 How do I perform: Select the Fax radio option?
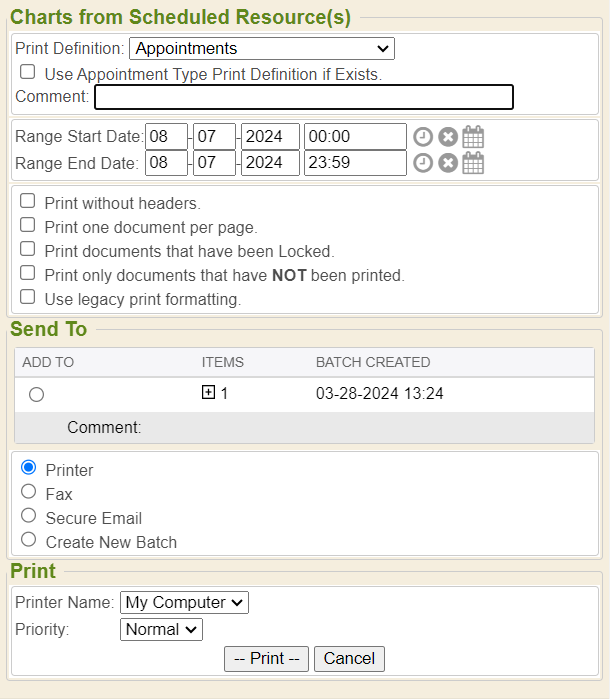[x=28, y=492]
